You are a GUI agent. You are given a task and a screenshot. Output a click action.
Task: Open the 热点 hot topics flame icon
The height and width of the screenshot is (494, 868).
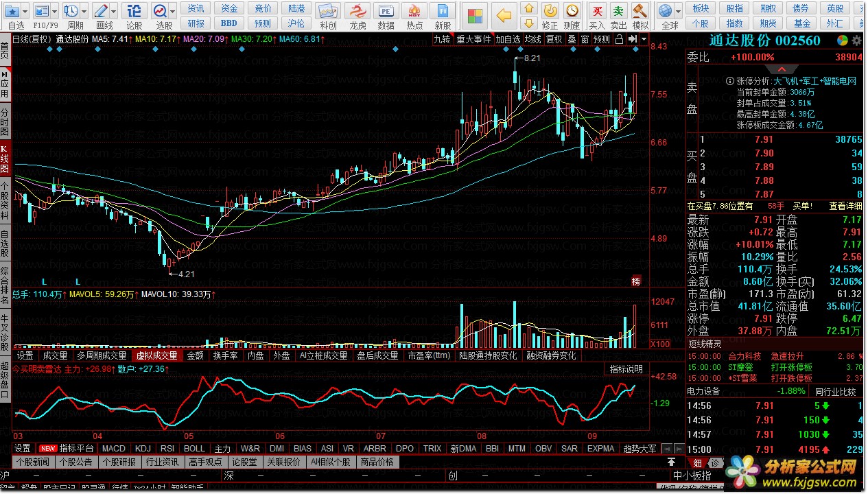tap(414, 11)
